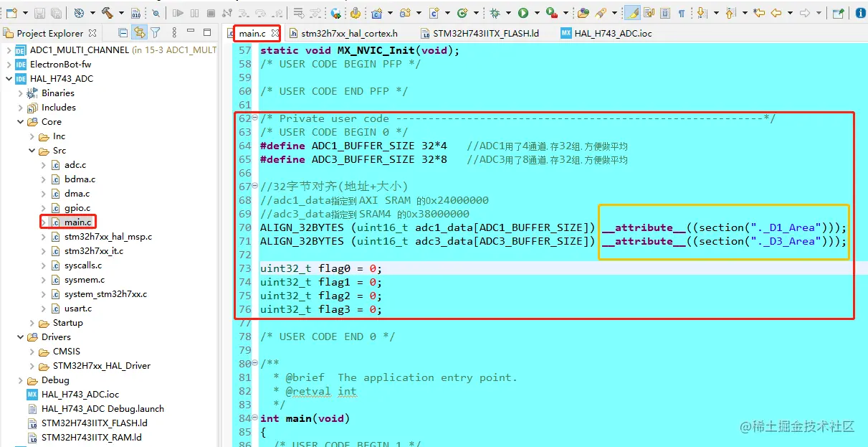
Task: Switch to STM32H743IITX_FLASH.ld tab
Action: click(480, 33)
